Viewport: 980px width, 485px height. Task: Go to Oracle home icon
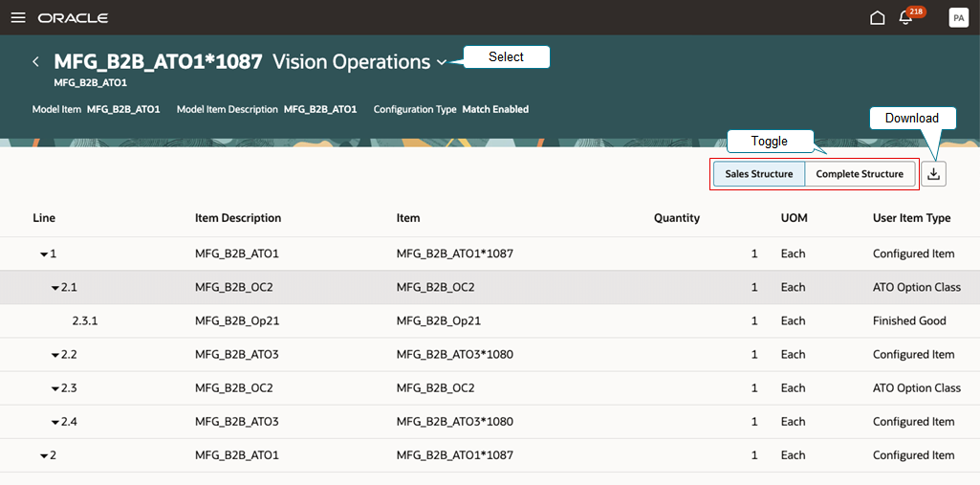pos(878,17)
